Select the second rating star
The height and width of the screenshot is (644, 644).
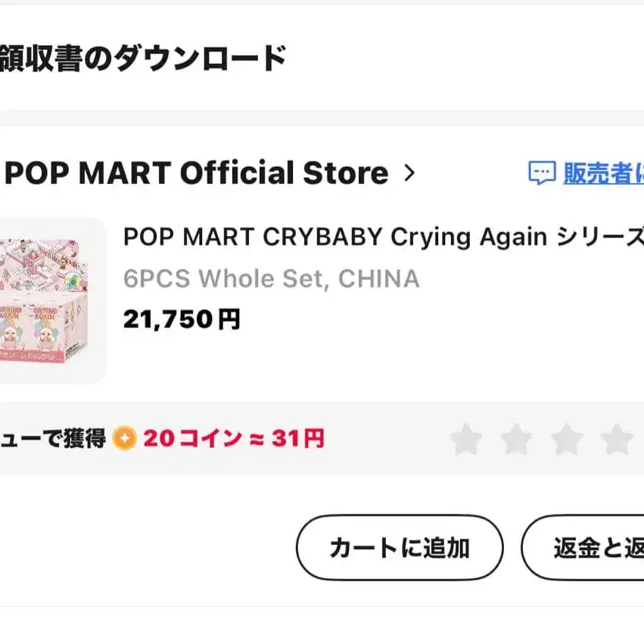[x=517, y=439]
